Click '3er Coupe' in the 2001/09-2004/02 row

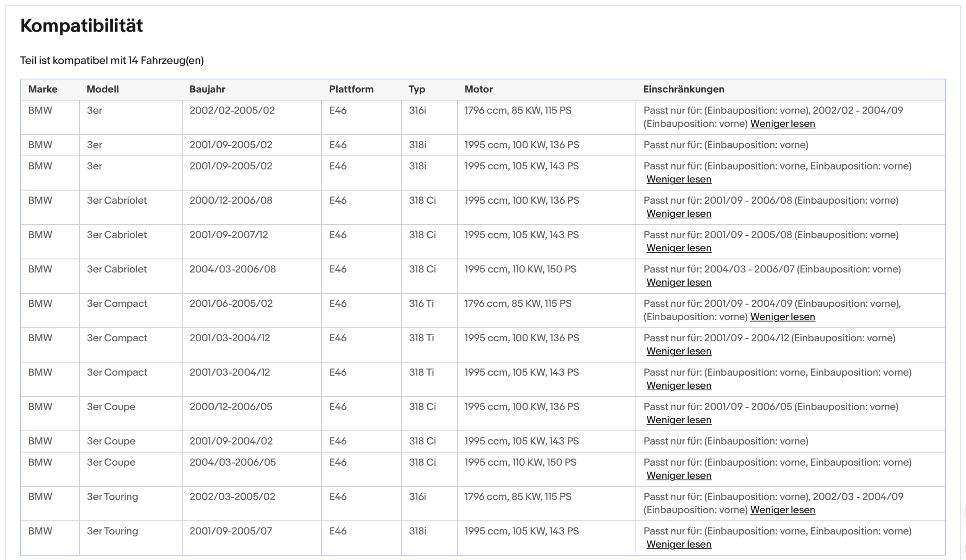coord(111,441)
